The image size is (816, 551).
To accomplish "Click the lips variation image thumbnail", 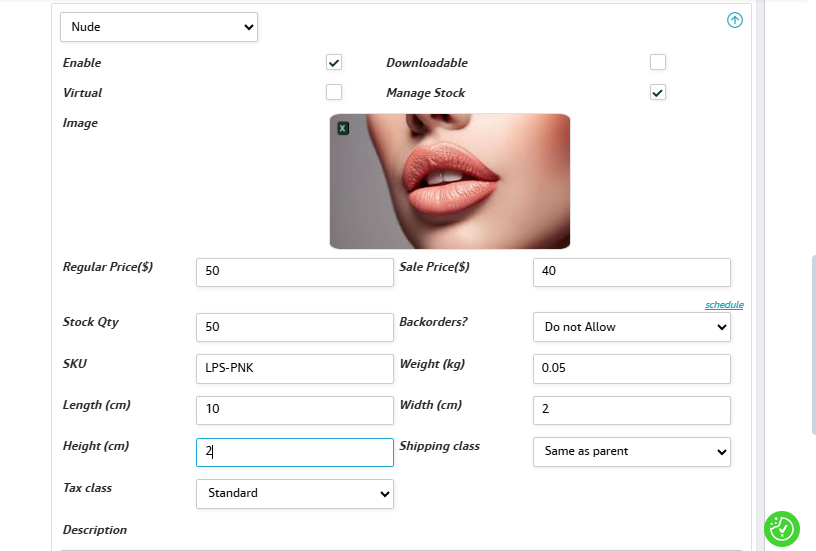I will pos(450,181).
